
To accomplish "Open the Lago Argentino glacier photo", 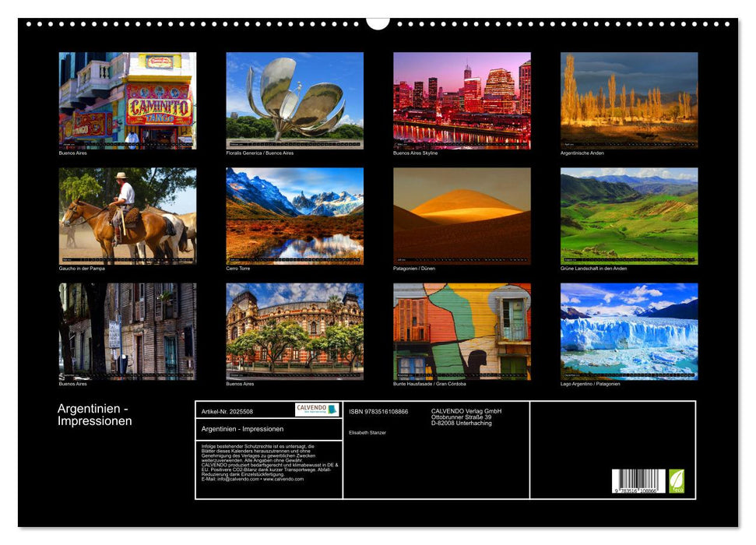I will 627,331.
